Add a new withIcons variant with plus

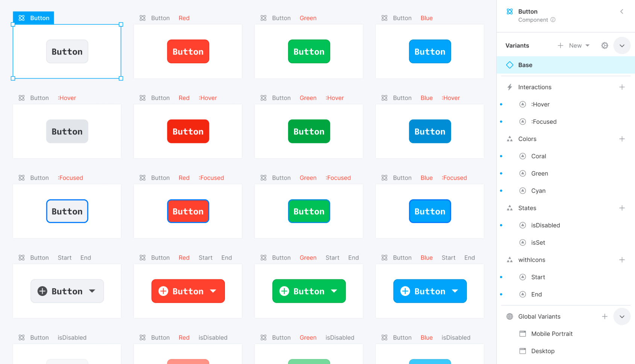point(622,260)
